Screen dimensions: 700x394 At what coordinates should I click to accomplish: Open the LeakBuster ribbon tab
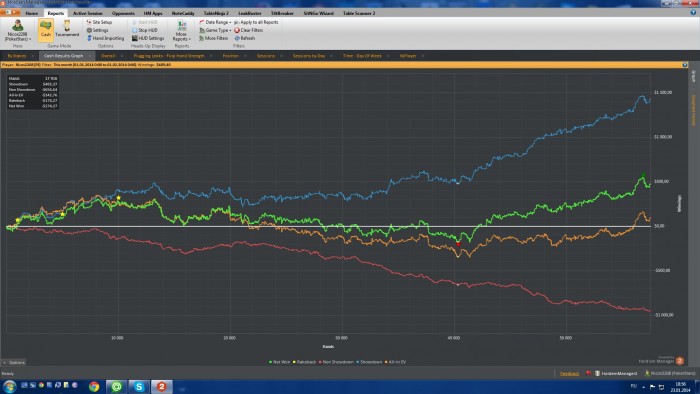250,13
